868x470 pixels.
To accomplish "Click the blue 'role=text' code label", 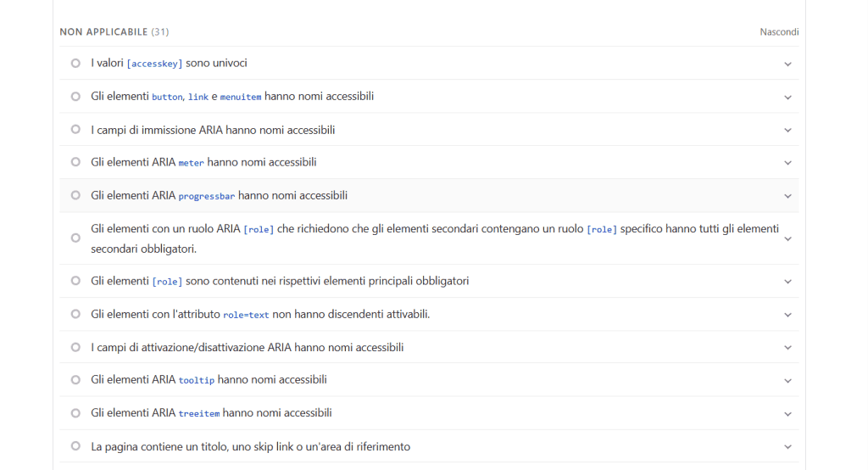I will [246, 315].
